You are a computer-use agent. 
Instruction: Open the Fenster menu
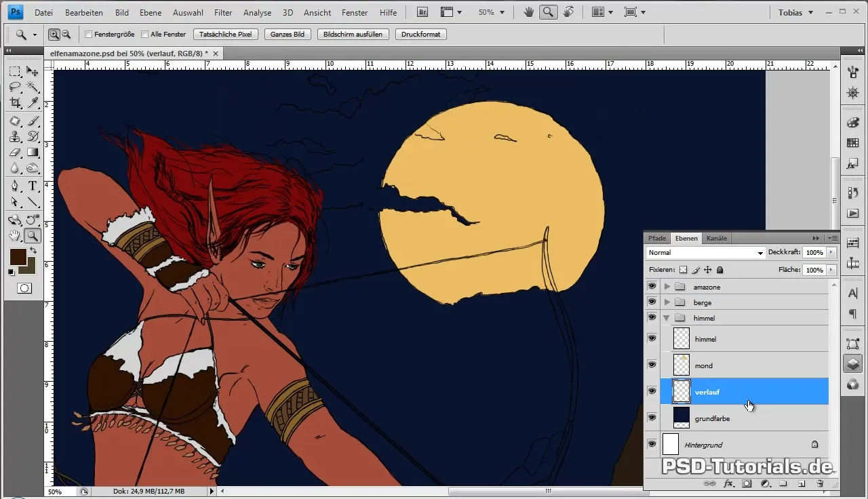pyautogui.click(x=355, y=12)
